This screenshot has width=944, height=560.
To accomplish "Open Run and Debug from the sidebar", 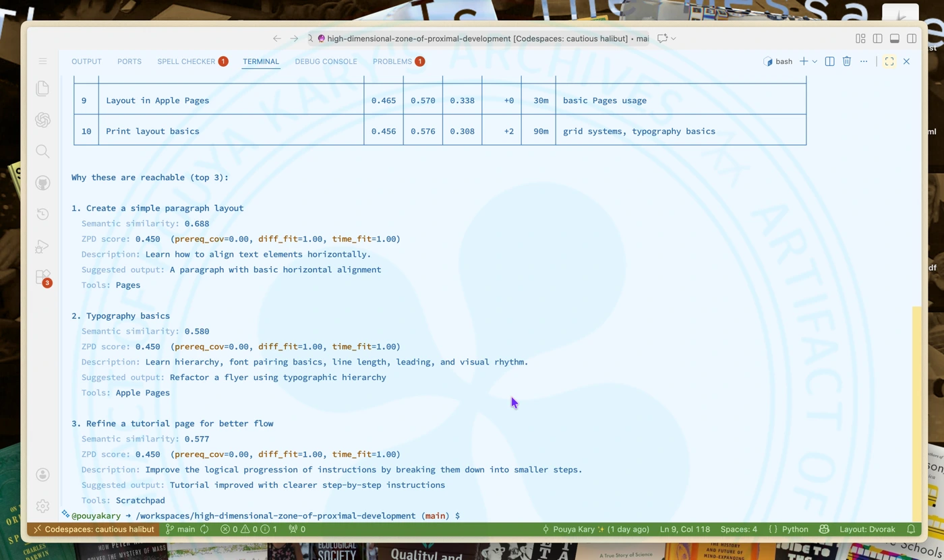I will pyautogui.click(x=42, y=247).
